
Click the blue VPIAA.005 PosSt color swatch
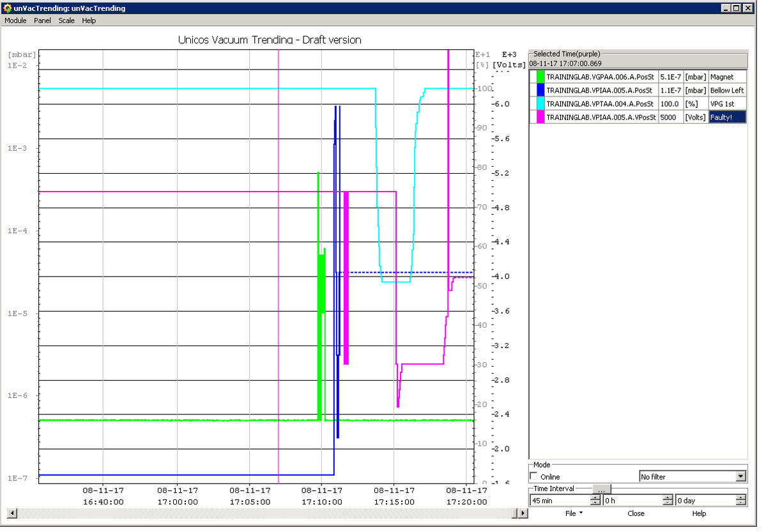click(x=540, y=90)
